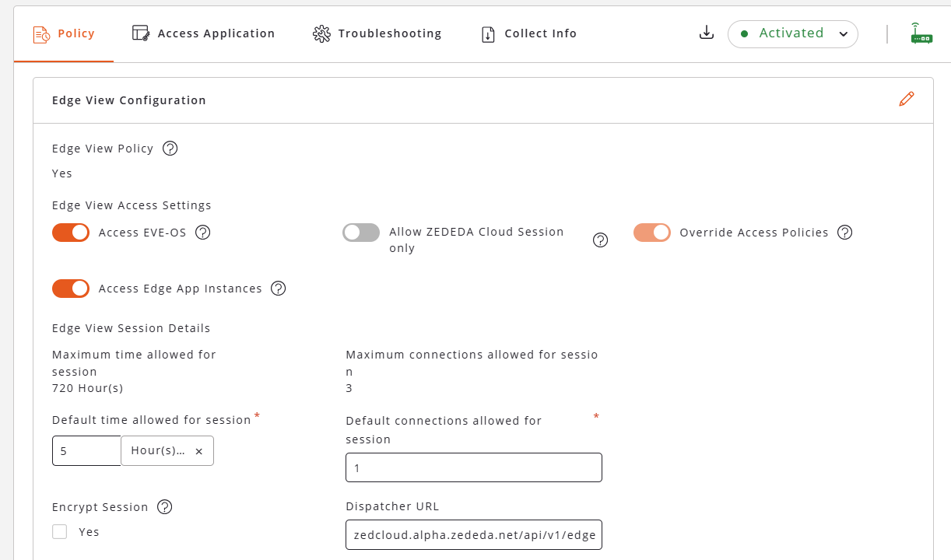Image resolution: width=951 pixels, height=560 pixels.
Task: Disable the Access Edge App Instances switch
Action: click(x=71, y=289)
